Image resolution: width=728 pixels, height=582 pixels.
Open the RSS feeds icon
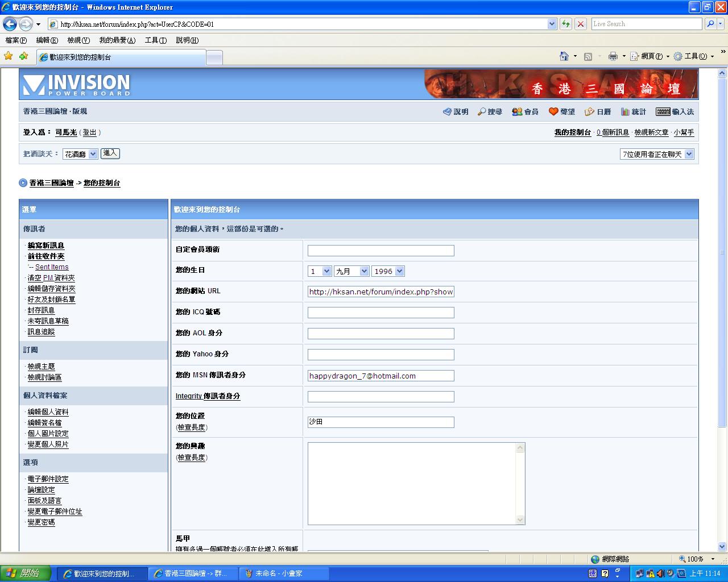588,56
